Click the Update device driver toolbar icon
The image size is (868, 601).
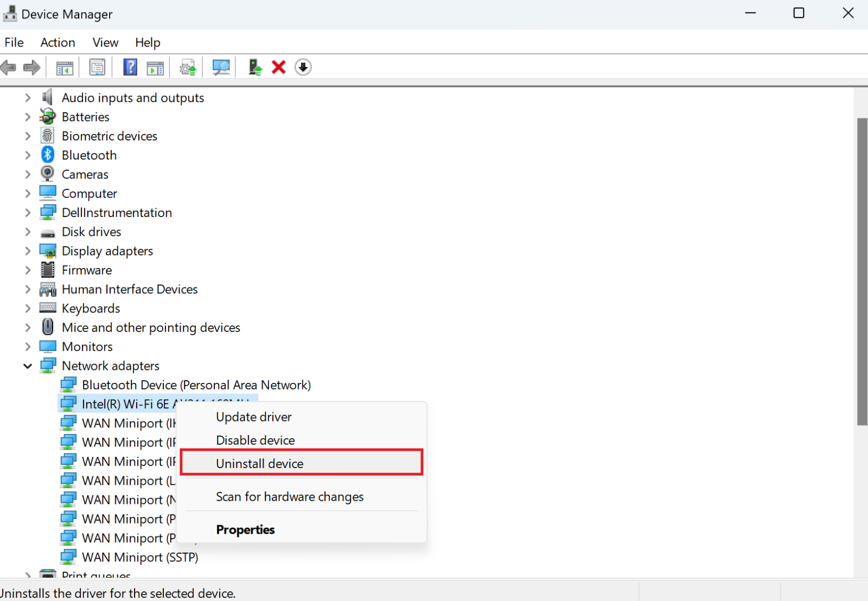[x=187, y=67]
